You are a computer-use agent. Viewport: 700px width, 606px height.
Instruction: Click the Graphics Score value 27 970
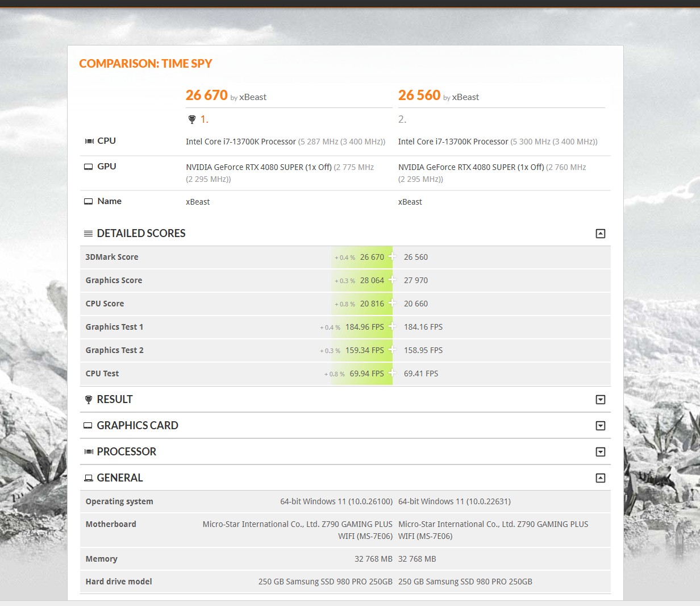pos(416,280)
